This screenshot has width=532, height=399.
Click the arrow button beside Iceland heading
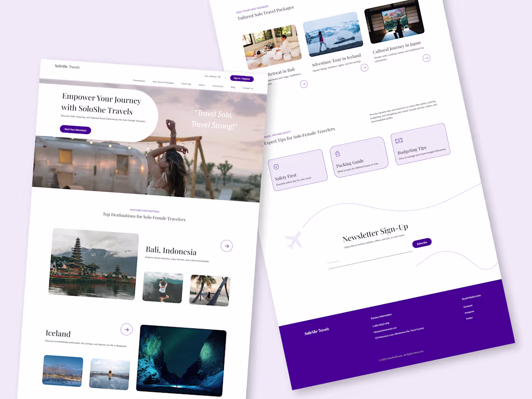pos(126,329)
